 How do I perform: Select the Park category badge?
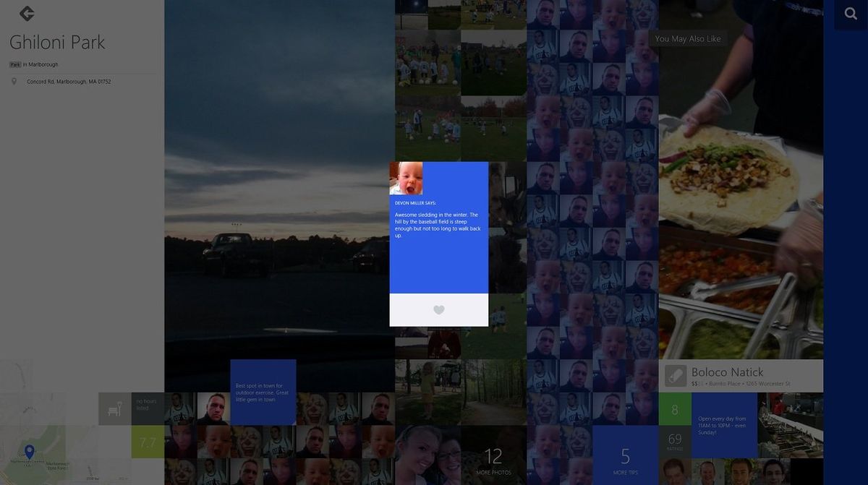click(14, 64)
